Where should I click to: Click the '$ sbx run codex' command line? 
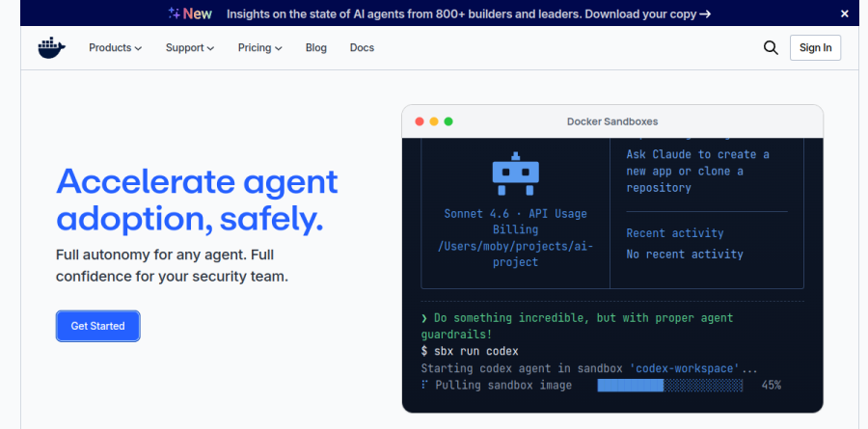[x=470, y=351]
